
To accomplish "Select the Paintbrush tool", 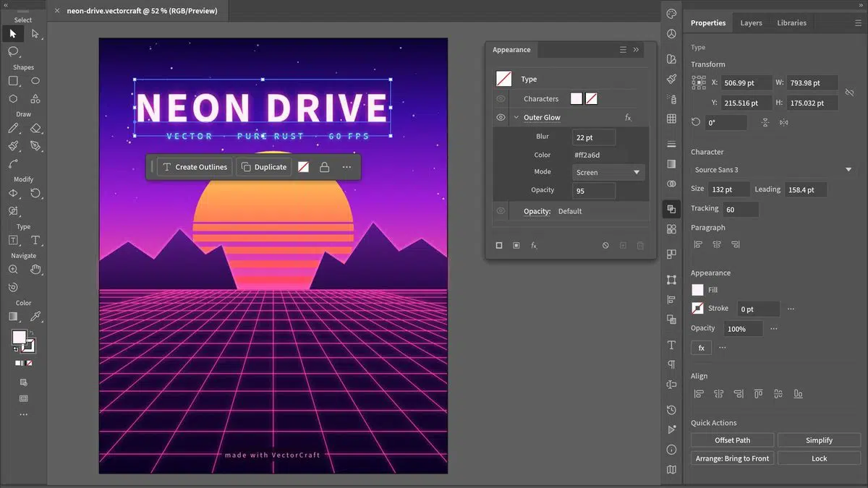I will [x=13, y=145].
